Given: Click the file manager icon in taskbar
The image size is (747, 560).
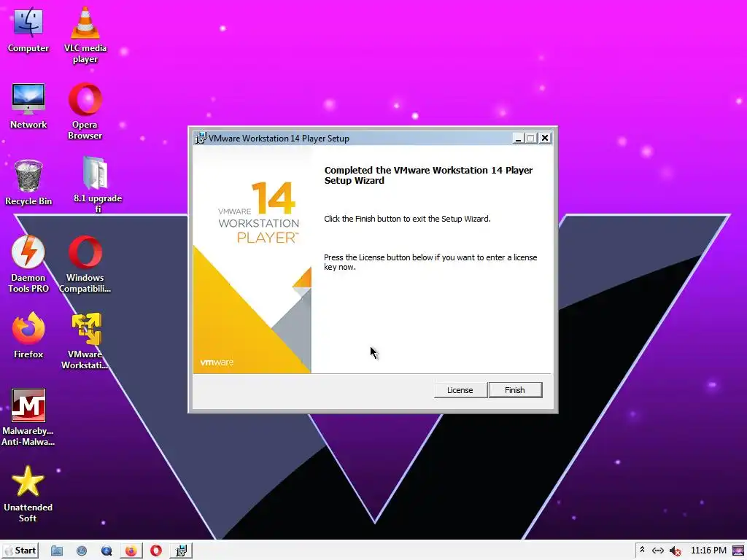Looking at the screenshot, I should [x=57, y=551].
